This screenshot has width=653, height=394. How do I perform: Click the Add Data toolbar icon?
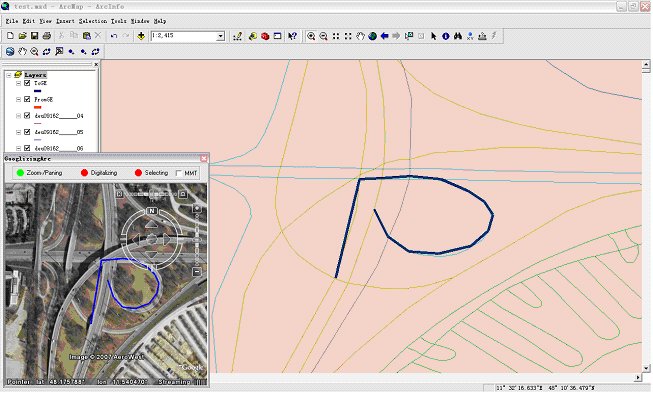pyautogui.click(x=141, y=36)
